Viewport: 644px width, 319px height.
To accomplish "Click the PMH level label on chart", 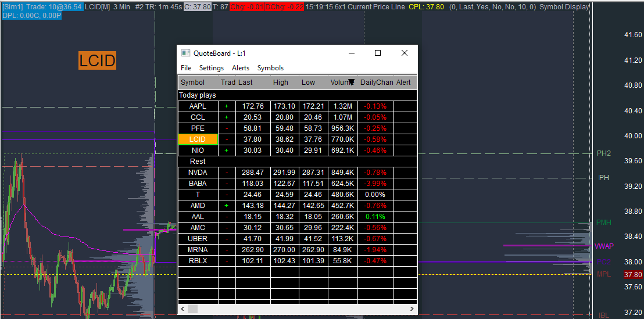I will [604, 223].
